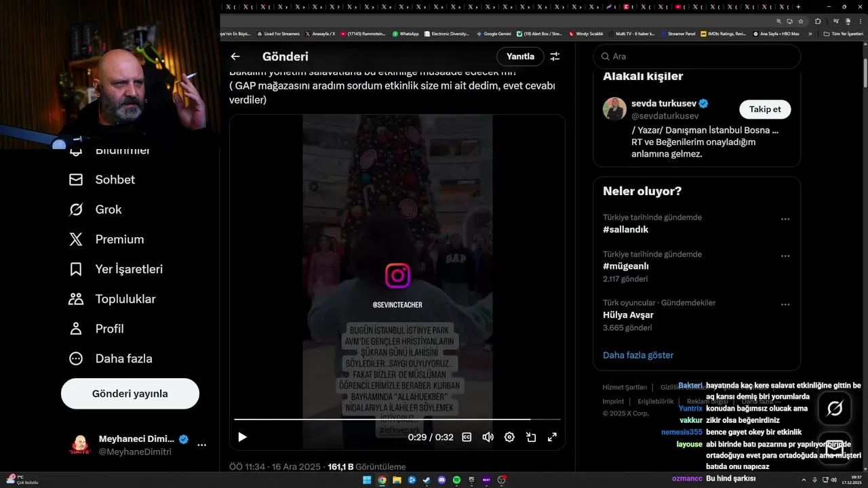Open Topluluklar communities
Viewport: 868px width, 488px height.
[x=113, y=299]
